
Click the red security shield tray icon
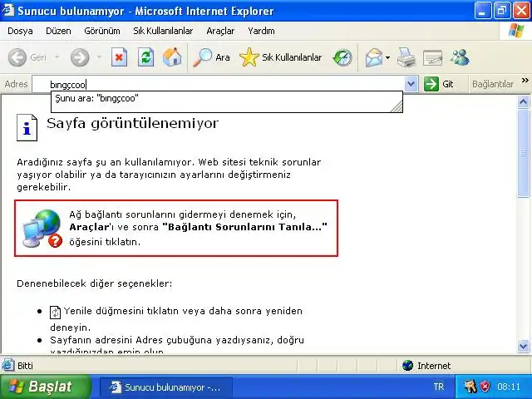(485, 387)
